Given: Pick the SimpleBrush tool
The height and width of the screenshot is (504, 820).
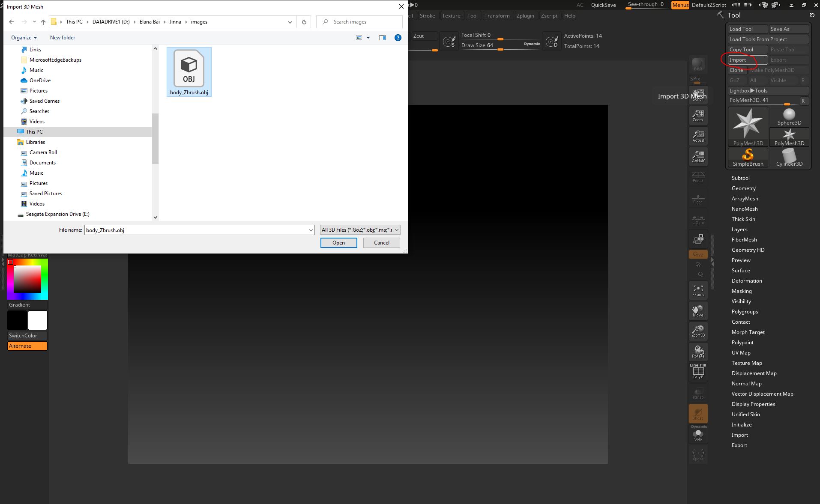Looking at the screenshot, I should click(x=748, y=157).
